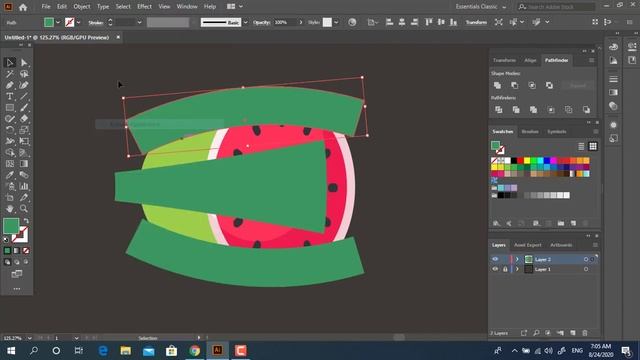Switch to the Align tab
The image size is (640, 360).
click(530, 60)
